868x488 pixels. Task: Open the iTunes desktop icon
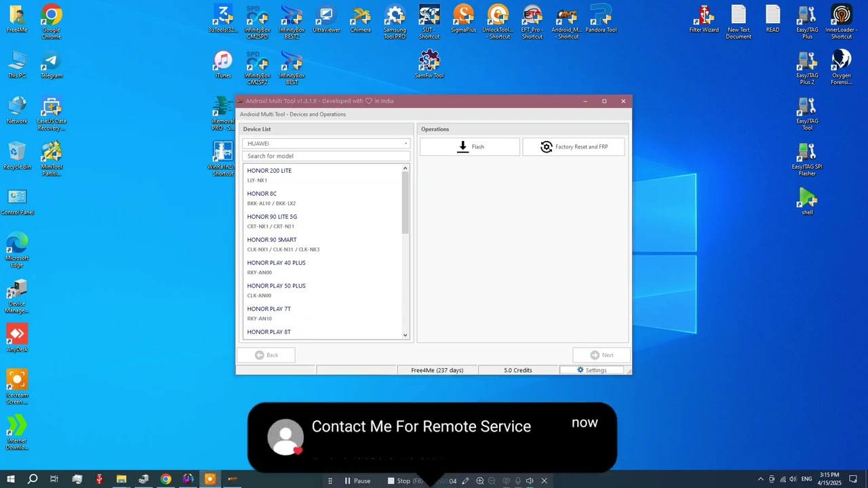223,65
